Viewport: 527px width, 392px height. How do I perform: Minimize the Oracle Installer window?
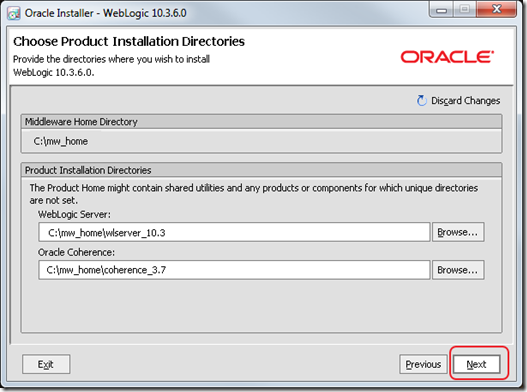point(441,10)
